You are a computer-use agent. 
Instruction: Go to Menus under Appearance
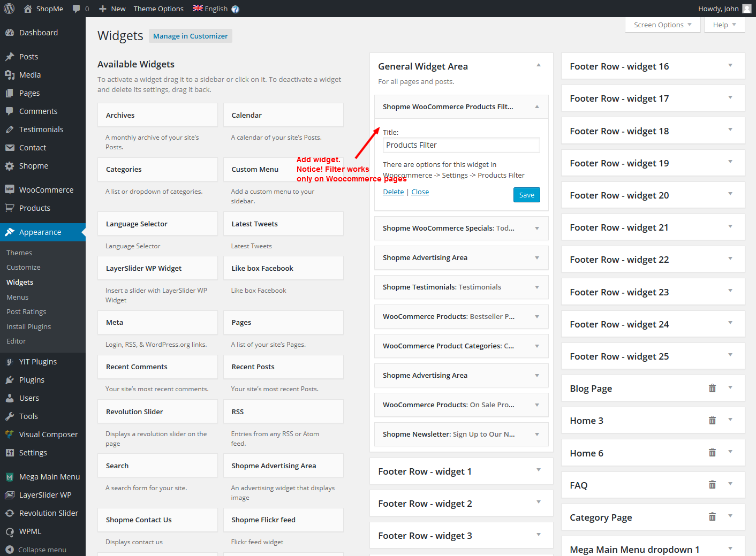[x=18, y=297]
